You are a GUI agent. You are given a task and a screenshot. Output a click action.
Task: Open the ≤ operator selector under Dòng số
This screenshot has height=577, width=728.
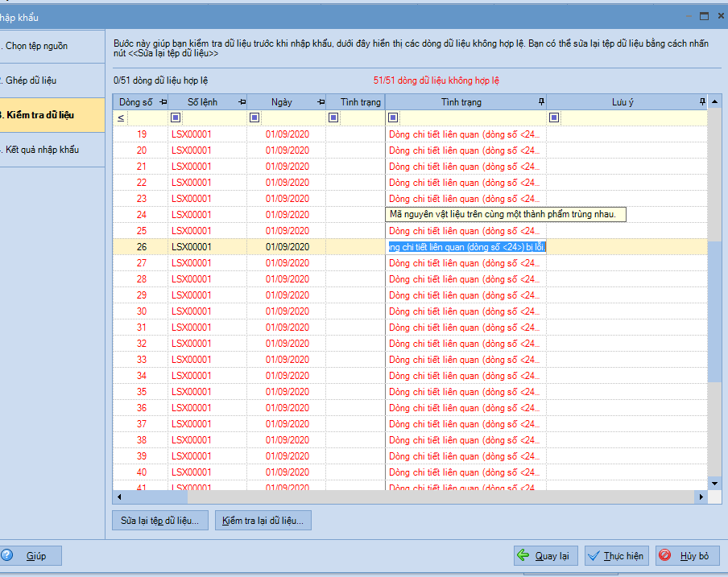tap(121, 118)
